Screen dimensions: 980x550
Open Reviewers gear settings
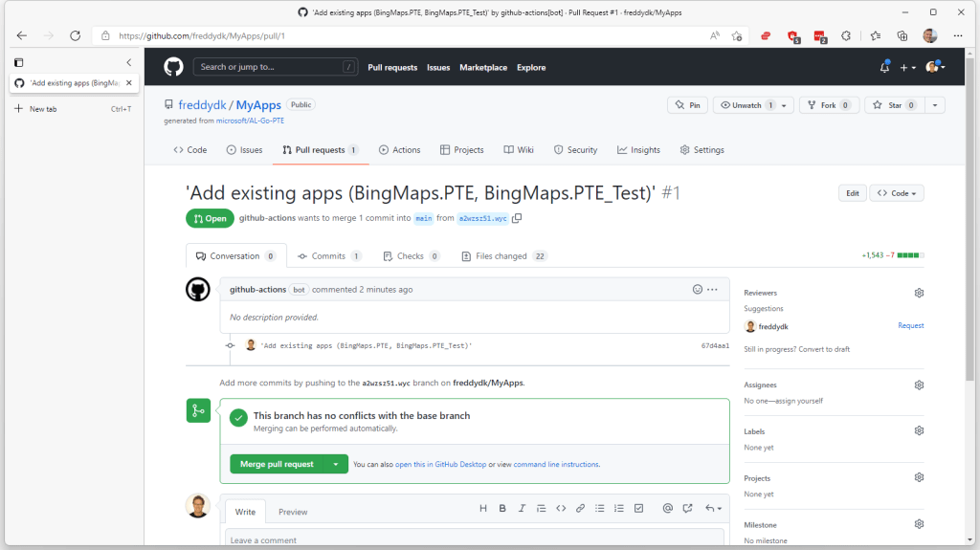coord(919,293)
